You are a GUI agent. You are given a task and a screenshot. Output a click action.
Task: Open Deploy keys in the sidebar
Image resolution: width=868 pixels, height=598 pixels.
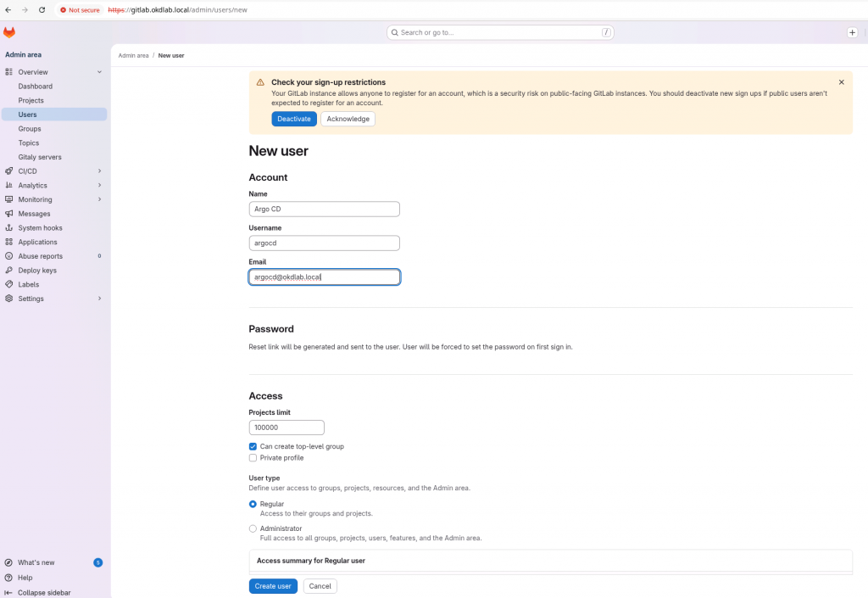37,271
